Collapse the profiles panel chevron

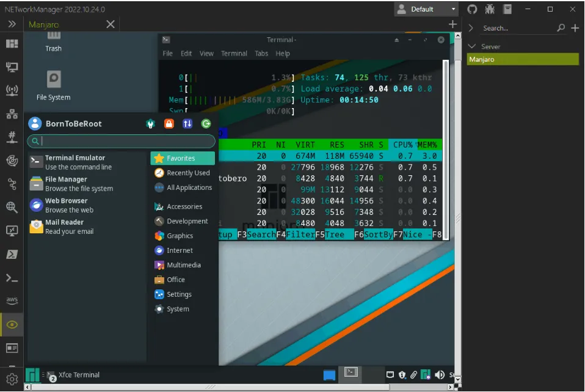point(471,28)
